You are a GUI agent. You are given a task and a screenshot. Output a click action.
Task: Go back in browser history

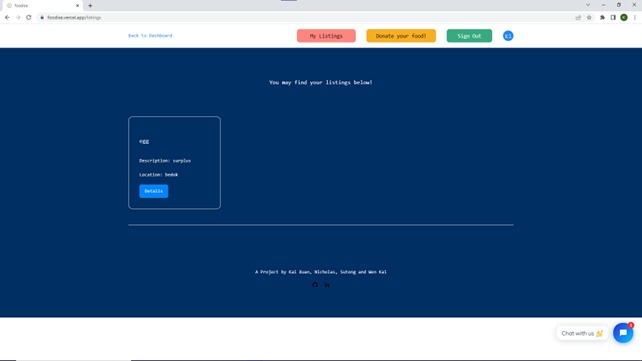(7, 18)
